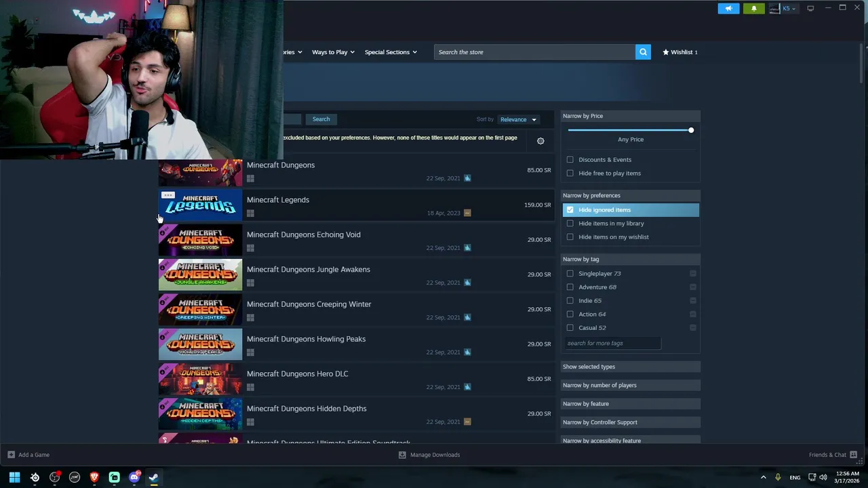
Task: Collapse the Narrow by tag header
Action: click(631, 259)
